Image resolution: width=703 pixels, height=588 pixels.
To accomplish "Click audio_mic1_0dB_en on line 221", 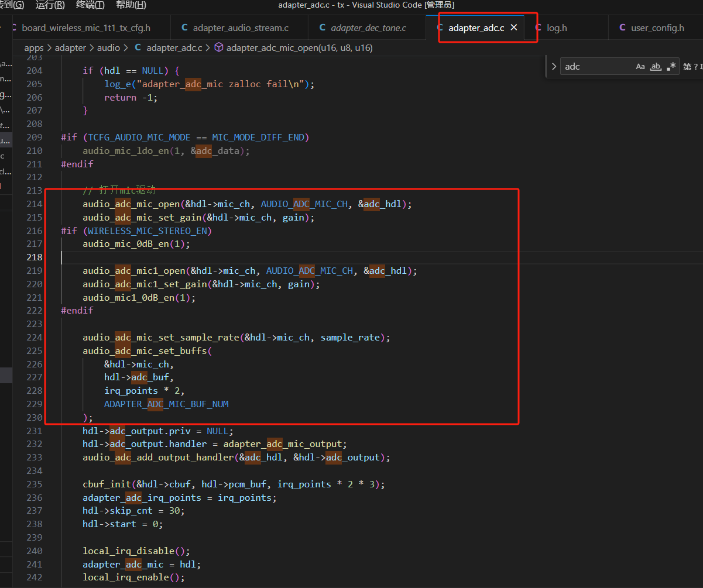I will (129, 298).
